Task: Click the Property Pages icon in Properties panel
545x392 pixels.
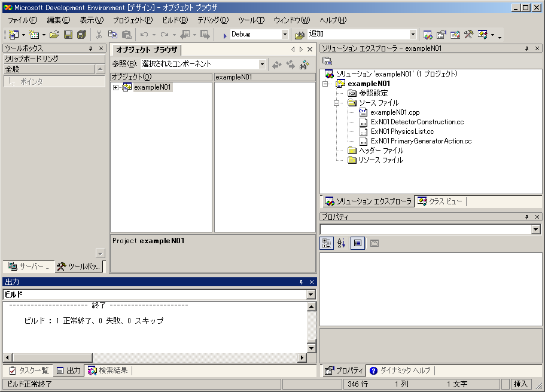Action: pyautogui.click(x=375, y=243)
